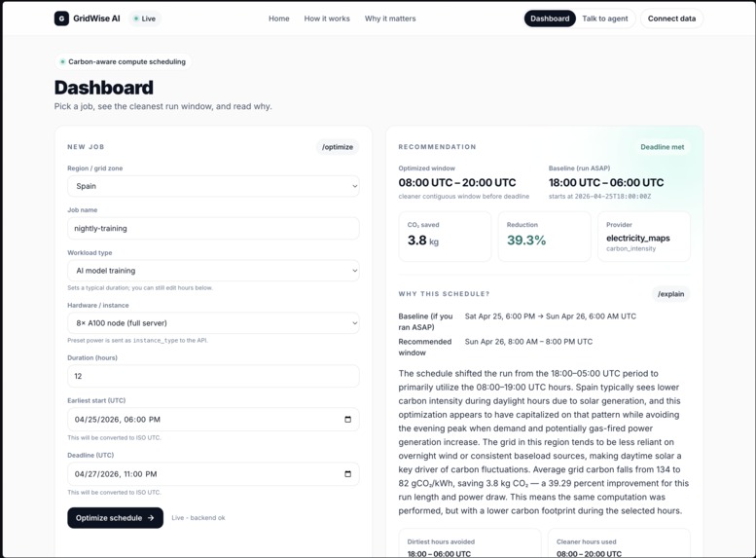Image resolution: width=756 pixels, height=558 pixels.
Task: Click Optimize schedule button
Action: click(x=115, y=517)
